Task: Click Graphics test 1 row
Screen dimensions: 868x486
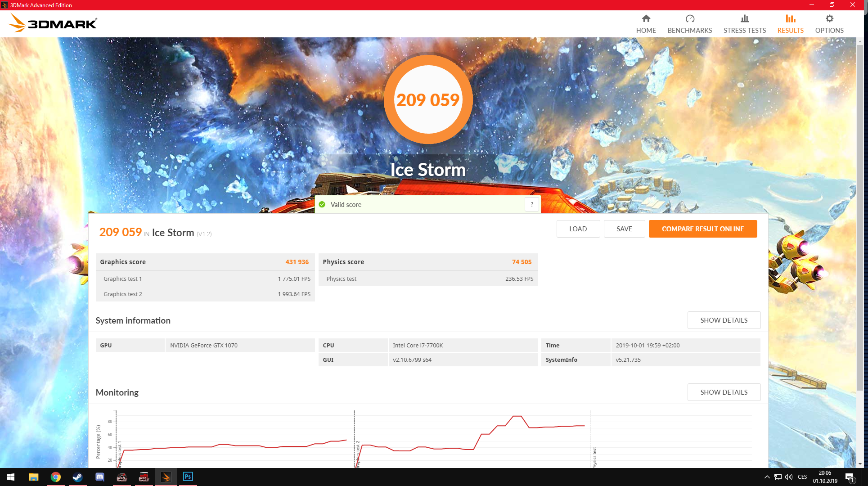Action: (x=205, y=279)
